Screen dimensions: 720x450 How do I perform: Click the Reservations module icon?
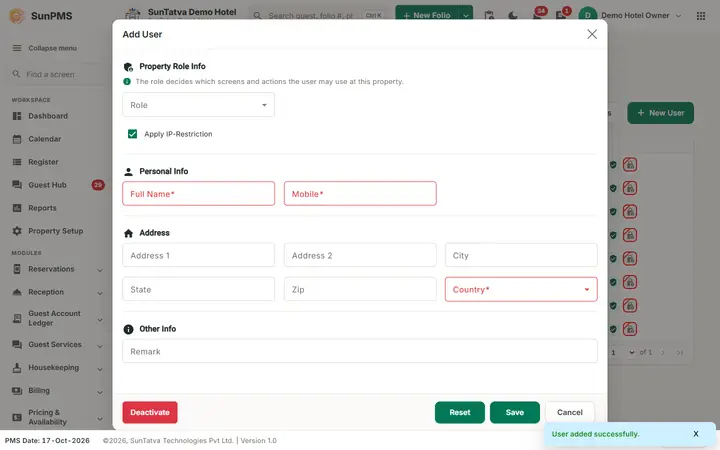click(17, 269)
